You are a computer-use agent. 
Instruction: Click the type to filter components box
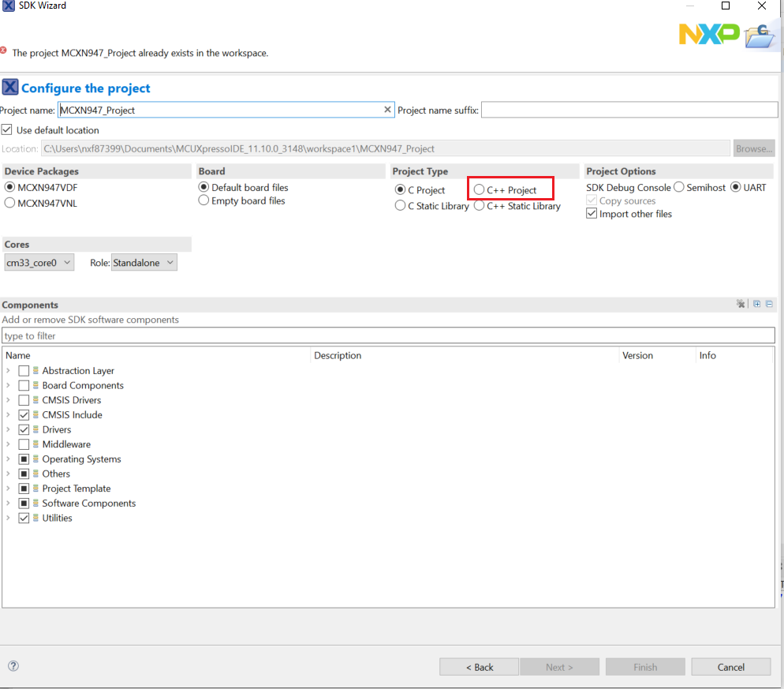click(x=389, y=335)
